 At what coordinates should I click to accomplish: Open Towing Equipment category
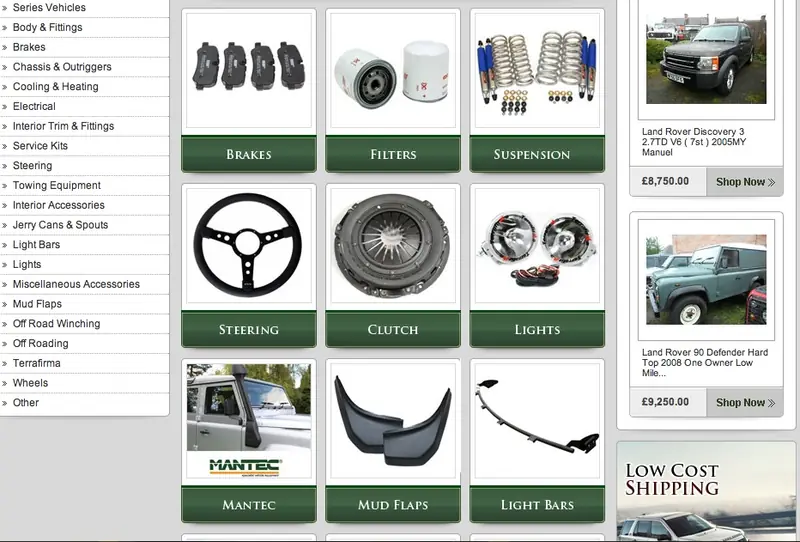coord(57,185)
